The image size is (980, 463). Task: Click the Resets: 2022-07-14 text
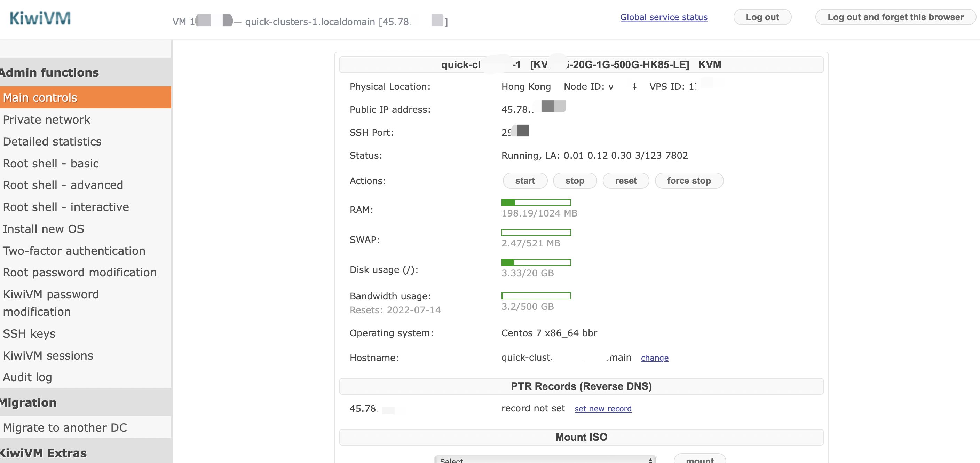pos(395,310)
